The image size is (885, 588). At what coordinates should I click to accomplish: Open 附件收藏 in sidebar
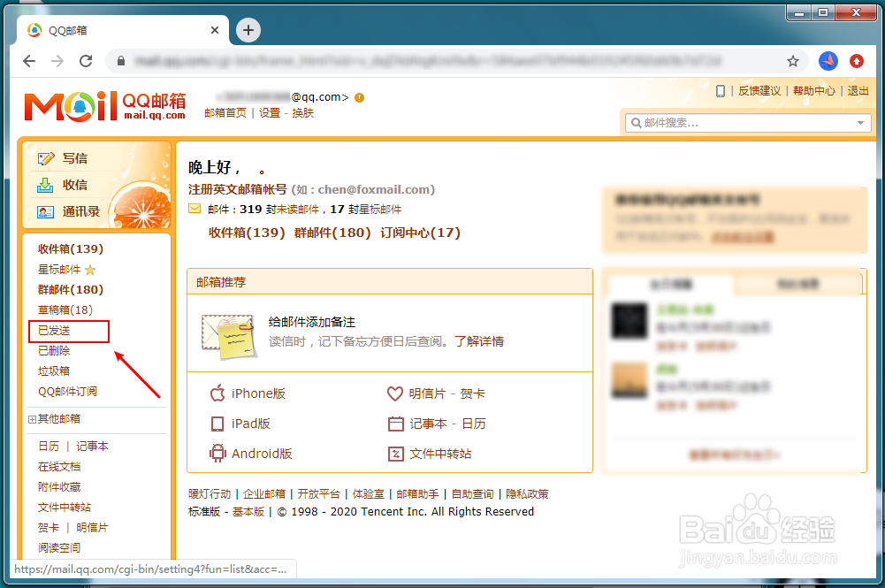point(59,486)
